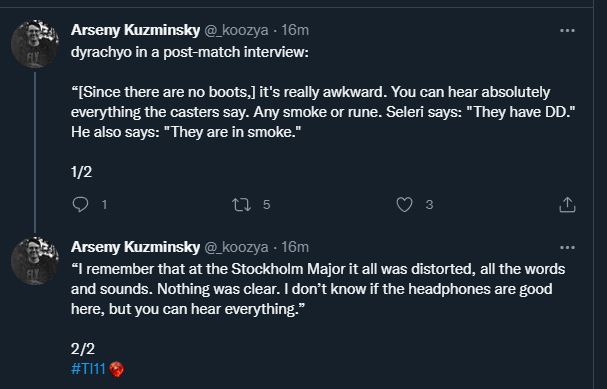Open Arseny Kuzminsky's name on the second tweet
The height and width of the screenshot is (389, 607).
pos(135,247)
